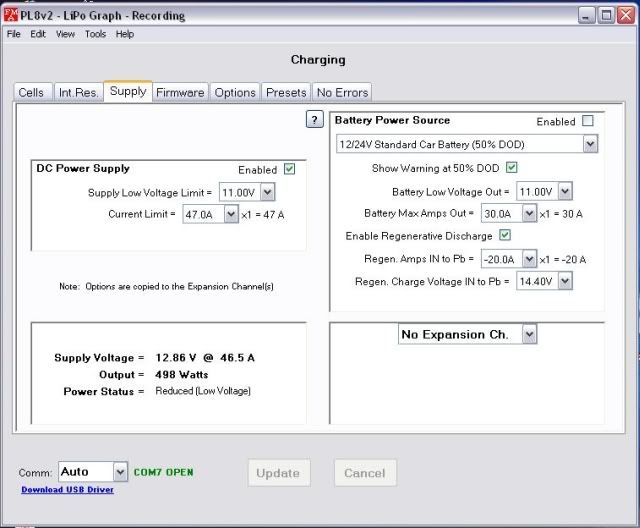This screenshot has height=528, width=640.
Task: Switch to the Cells tab
Action: coord(31,92)
